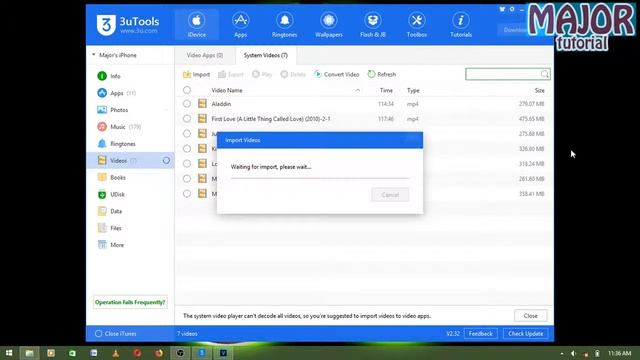
Task: Click the Videos sidebar loading spinner
Action: [166, 160]
